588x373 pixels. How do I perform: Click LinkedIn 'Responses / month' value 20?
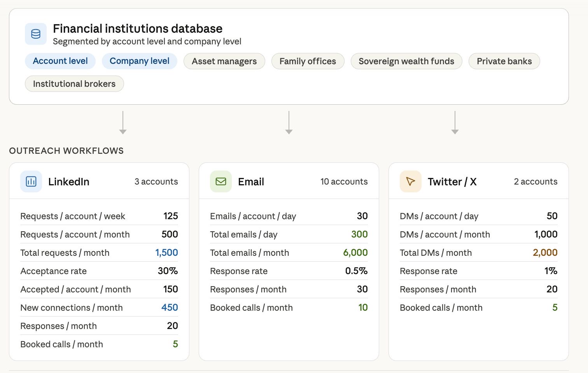172,326
